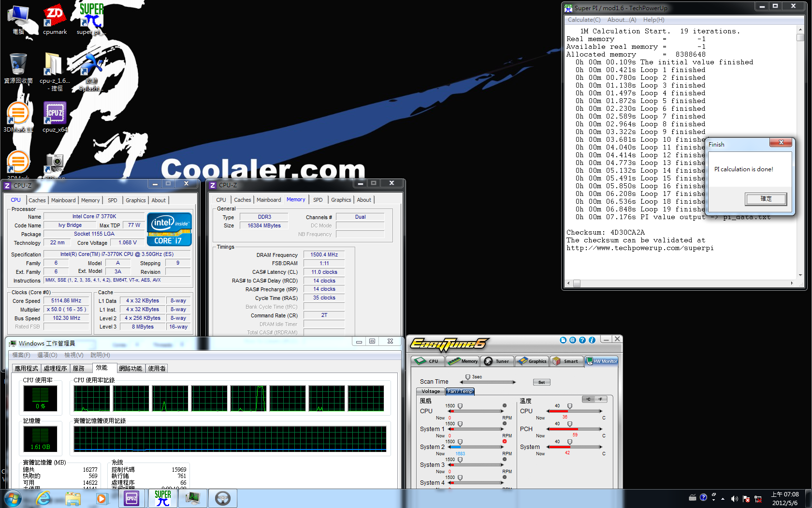
Task: Open Task Manager 應用程式 tab
Action: (26, 369)
